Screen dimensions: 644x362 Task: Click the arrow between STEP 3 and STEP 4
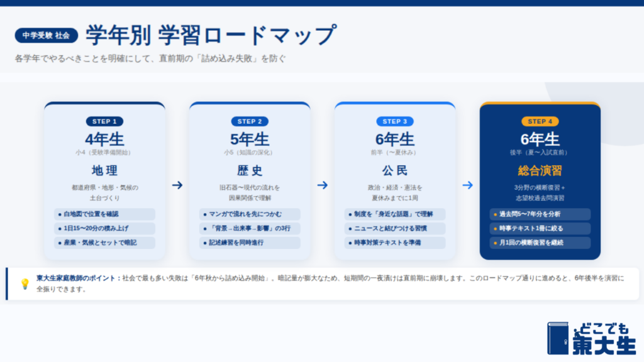pyautogui.click(x=467, y=185)
